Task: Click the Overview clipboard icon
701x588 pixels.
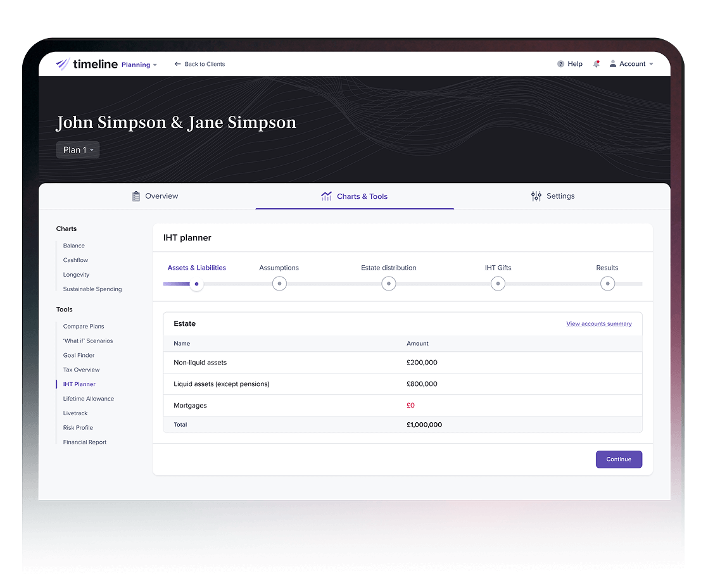Action: tap(136, 196)
